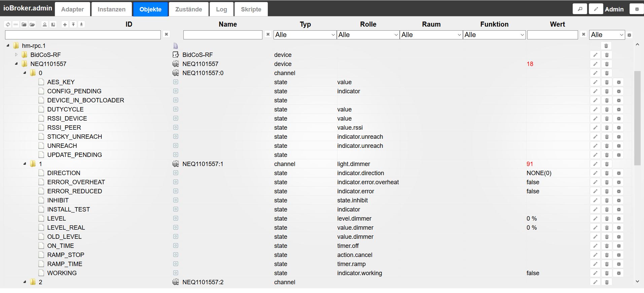Delete the RSSI_PEER state via trash icon
Screen dimensions: 644x293
click(607, 128)
